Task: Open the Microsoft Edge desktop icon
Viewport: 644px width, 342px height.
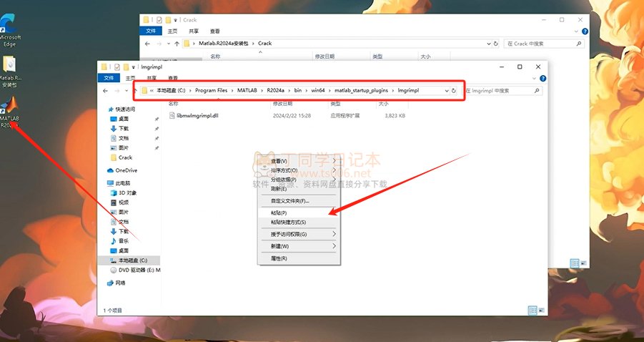Action: coord(10,29)
